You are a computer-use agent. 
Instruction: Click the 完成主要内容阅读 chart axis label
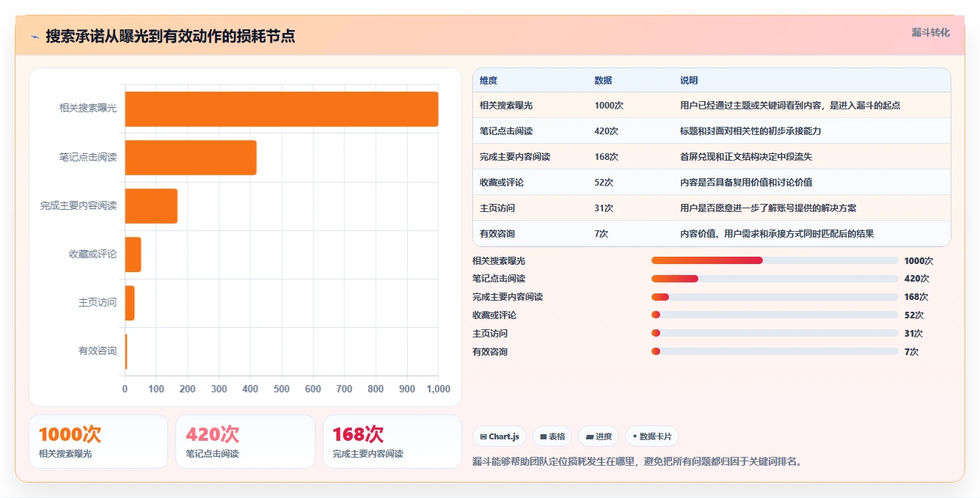[x=78, y=206]
